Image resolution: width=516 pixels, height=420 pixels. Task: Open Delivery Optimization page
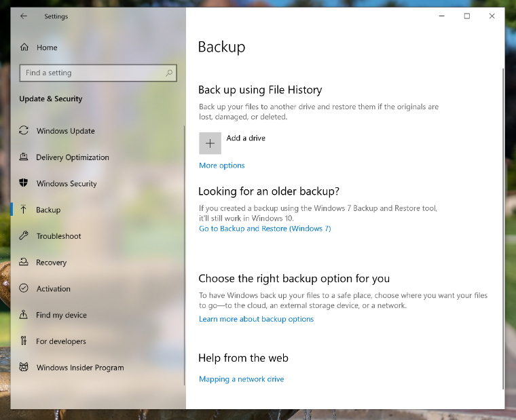(x=73, y=157)
